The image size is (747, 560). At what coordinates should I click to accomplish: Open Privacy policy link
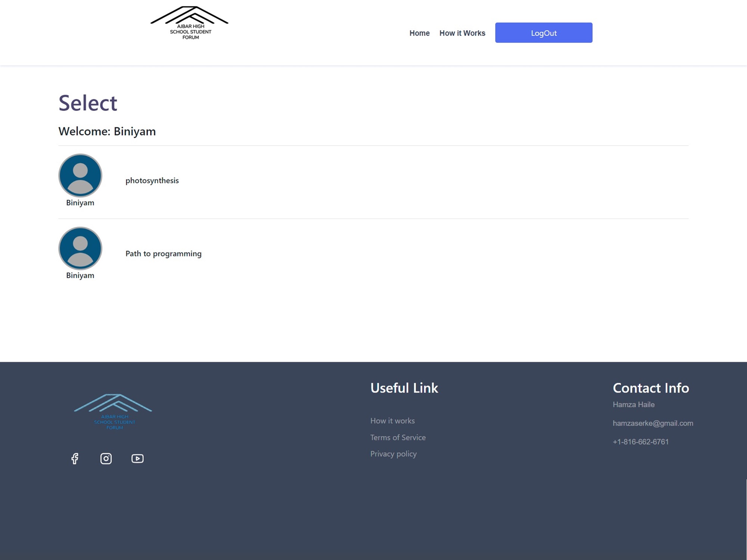(393, 454)
